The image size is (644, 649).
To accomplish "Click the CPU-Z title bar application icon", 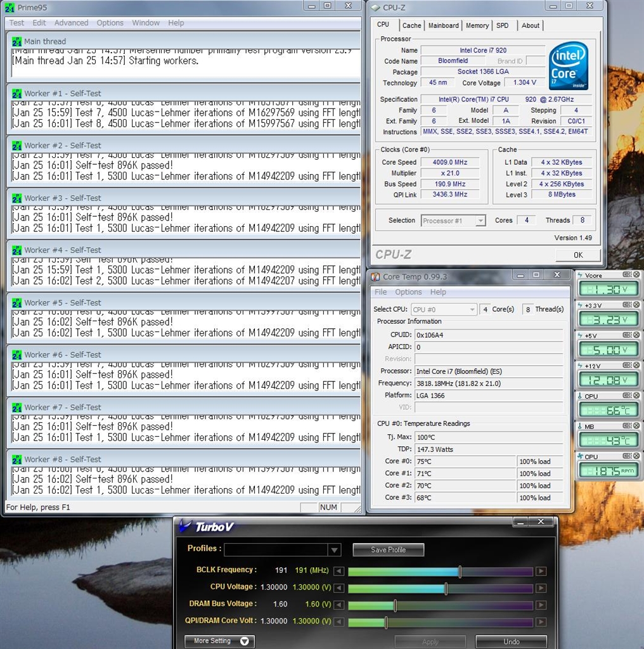I will coord(375,8).
